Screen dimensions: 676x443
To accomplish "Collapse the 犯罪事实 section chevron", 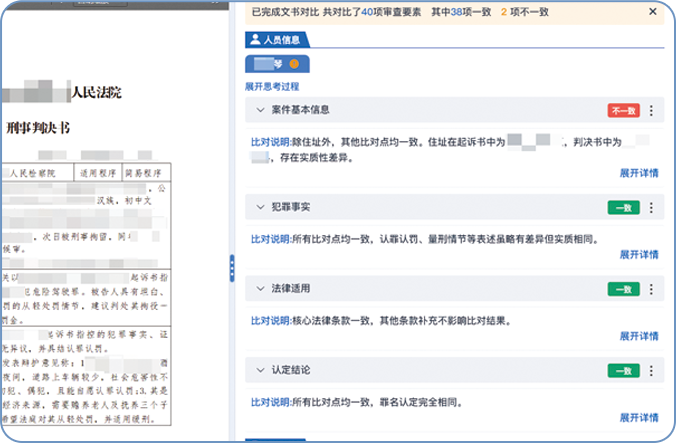I will tap(260, 207).
